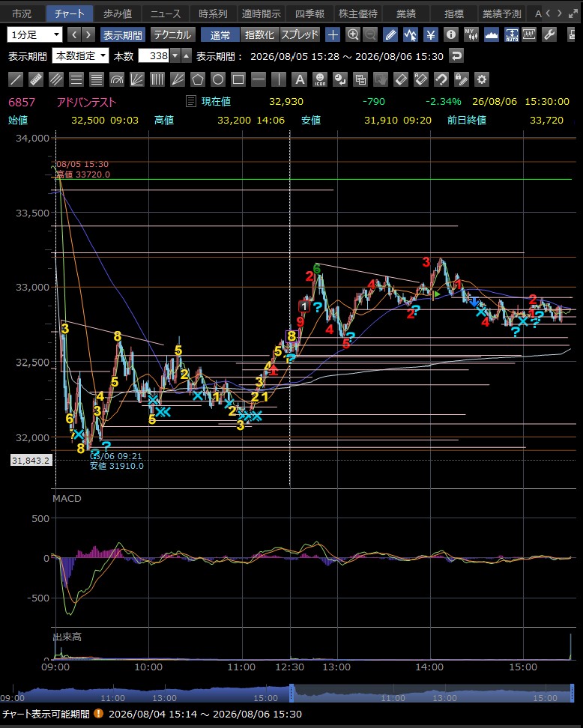583x728 pixels.
Task: Toggle the signal markers zigzag icon
Action: point(410,34)
